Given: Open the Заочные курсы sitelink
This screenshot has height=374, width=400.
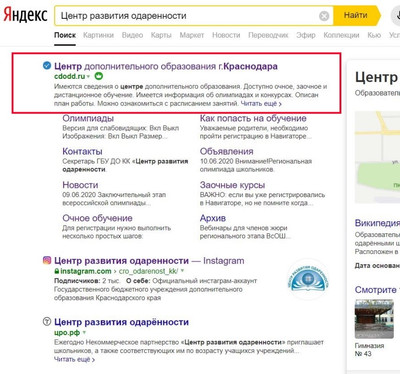Looking at the screenshot, I should [x=232, y=185].
